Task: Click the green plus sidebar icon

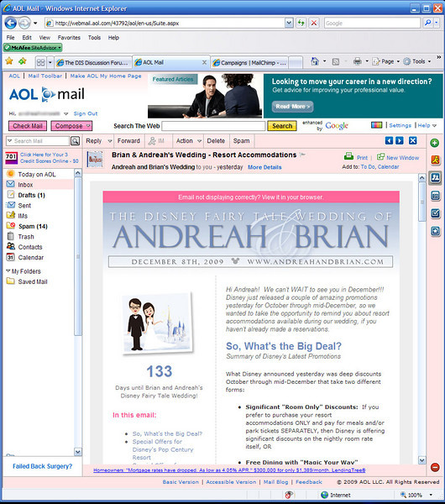Action: point(435,143)
